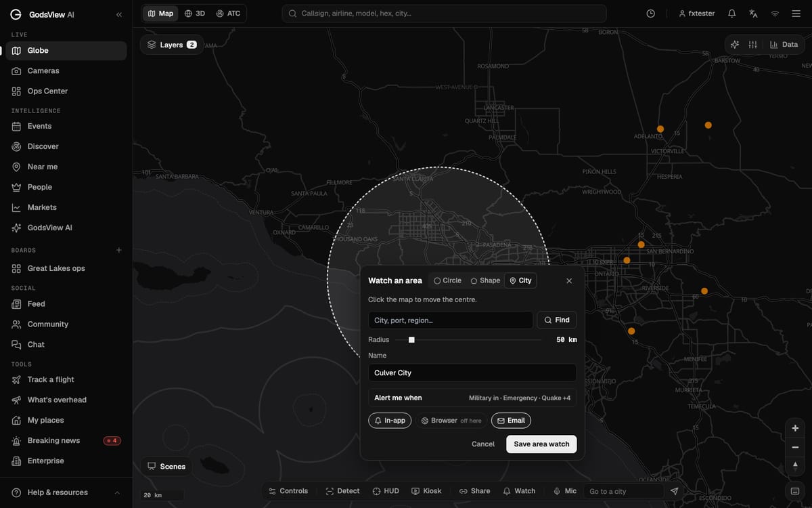Screen dimensions: 812x508
Task: Toggle the Mic input
Action: pos(565,491)
